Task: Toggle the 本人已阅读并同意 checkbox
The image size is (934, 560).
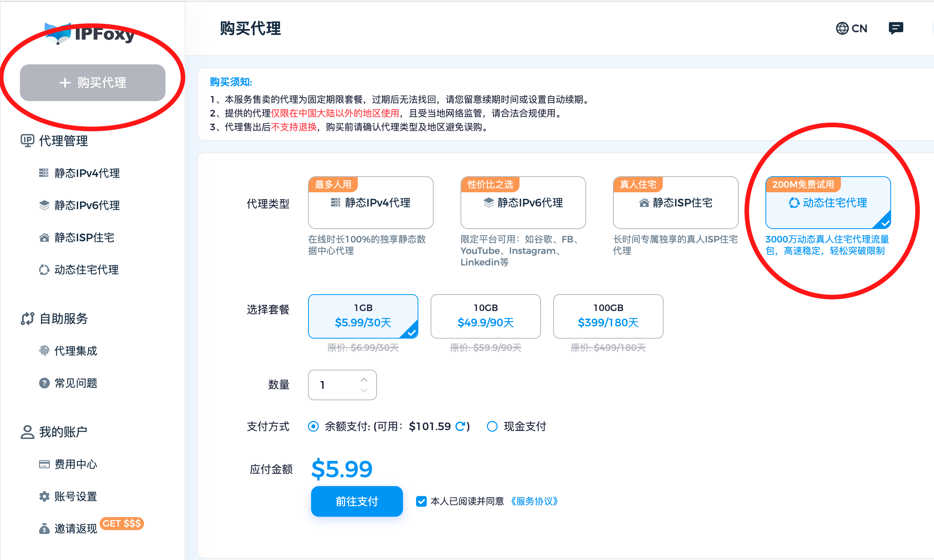Action: tap(421, 501)
